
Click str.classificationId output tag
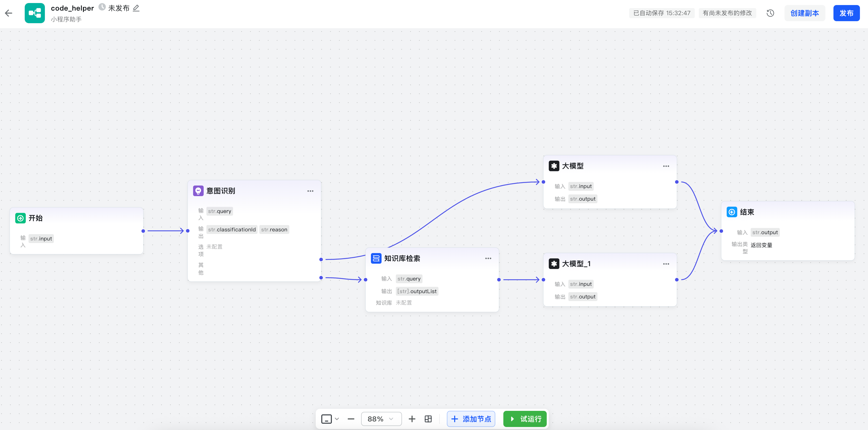point(232,230)
